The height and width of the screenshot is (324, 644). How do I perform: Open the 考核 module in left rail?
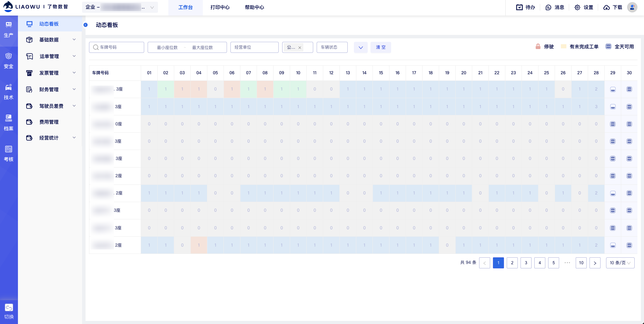click(9, 154)
